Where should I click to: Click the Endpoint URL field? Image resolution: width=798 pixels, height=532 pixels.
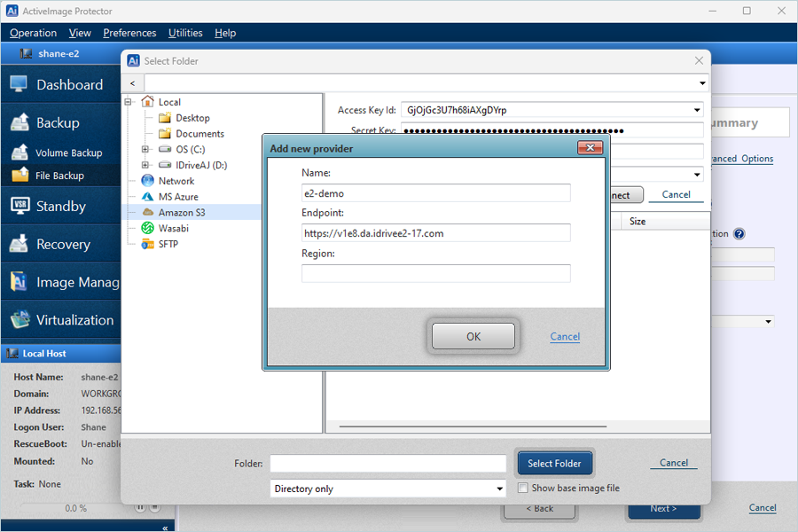pos(435,233)
